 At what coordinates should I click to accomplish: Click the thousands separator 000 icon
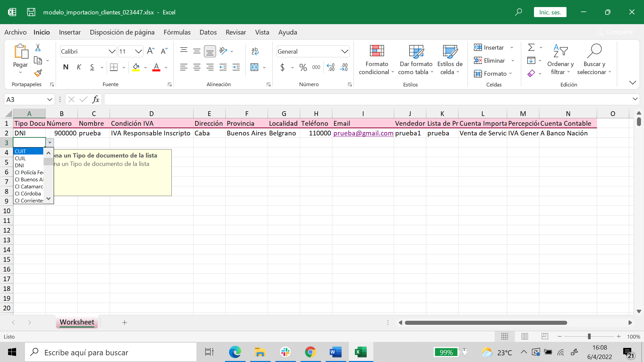pos(316,67)
